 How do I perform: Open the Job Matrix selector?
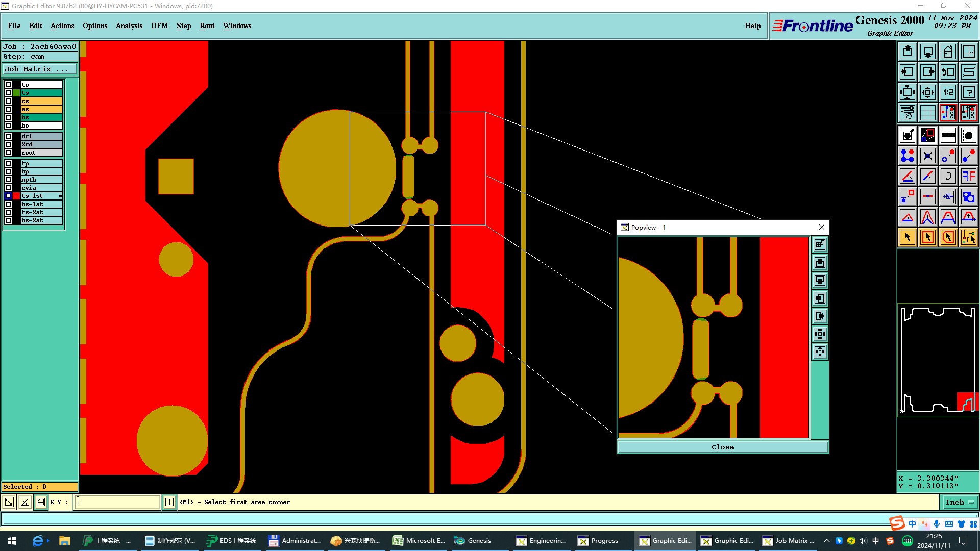[x=40, y=69]
